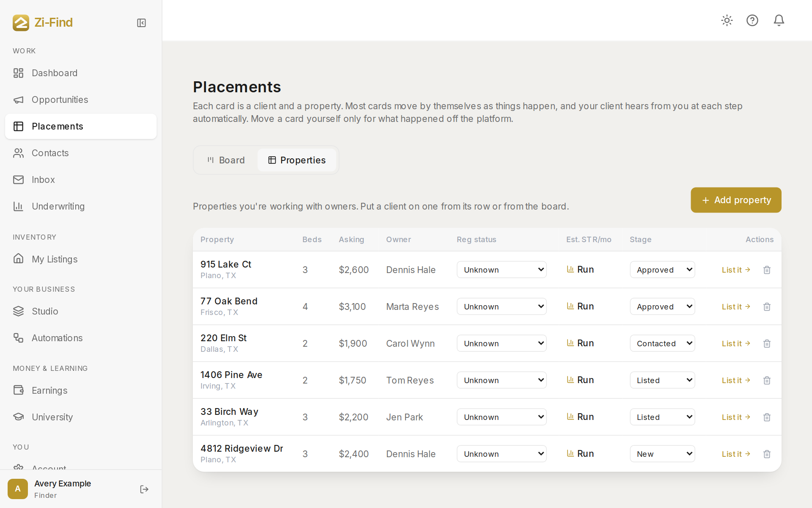Switch to the Board tab

coord(226,160)
